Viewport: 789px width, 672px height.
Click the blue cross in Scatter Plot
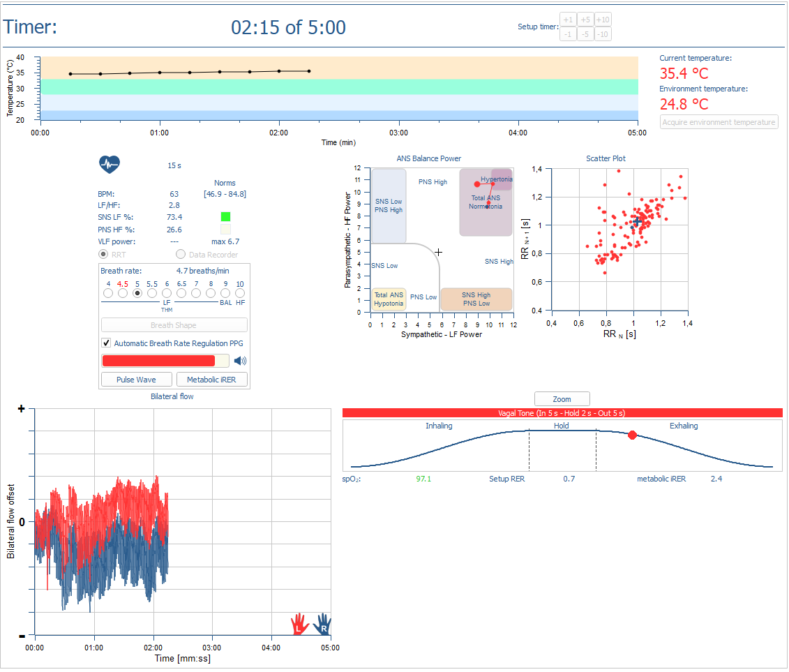(637, 221)
